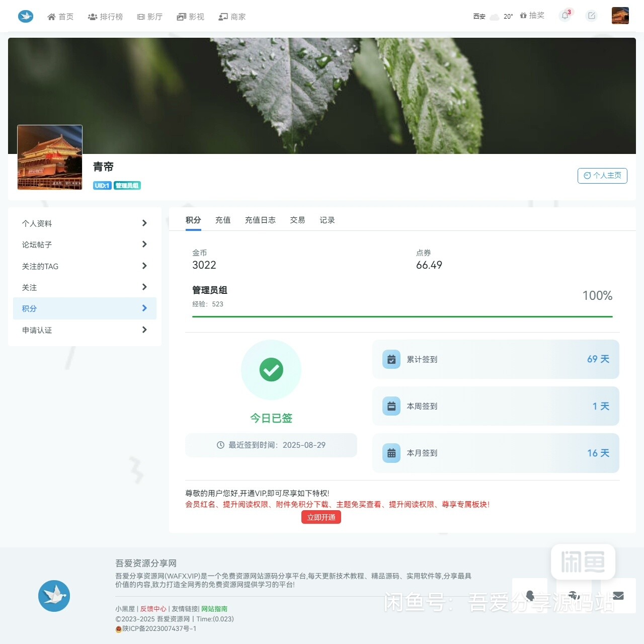644x644 pixels.
Task: Click the 个人主页 button
Action: pos(602,176)
